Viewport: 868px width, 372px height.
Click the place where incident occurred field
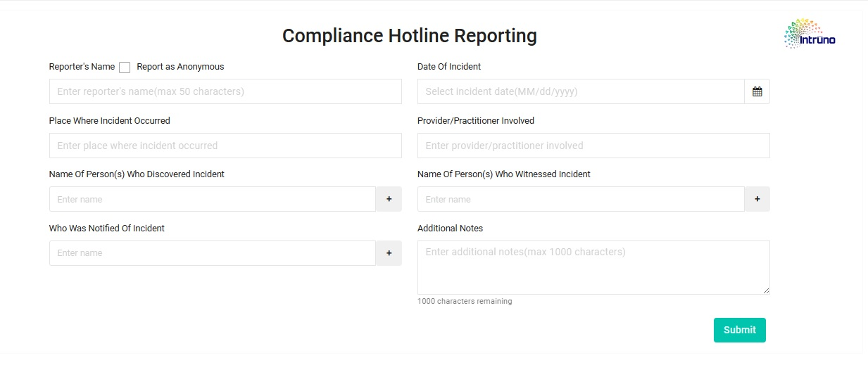(x=225, y=146)
